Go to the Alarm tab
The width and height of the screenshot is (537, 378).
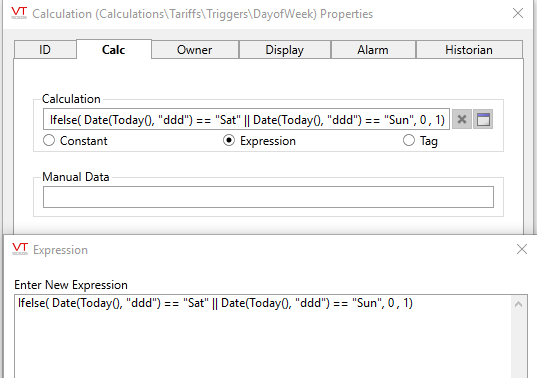click(x=373, y=50)
